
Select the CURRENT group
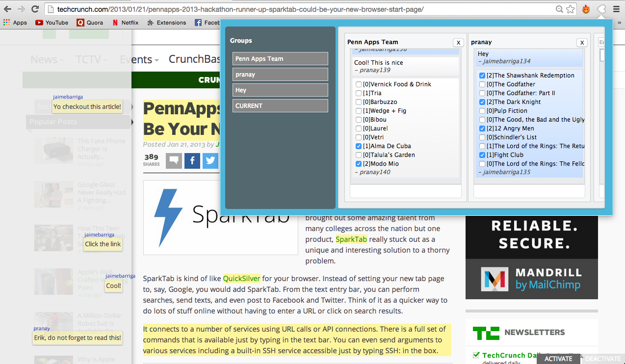(x=280, y=105)
